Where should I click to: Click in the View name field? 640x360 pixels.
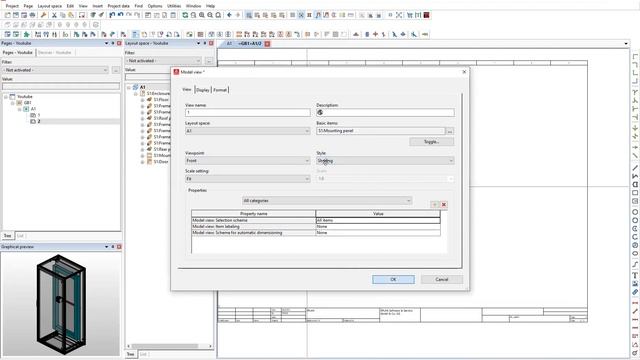click(247, 112)
